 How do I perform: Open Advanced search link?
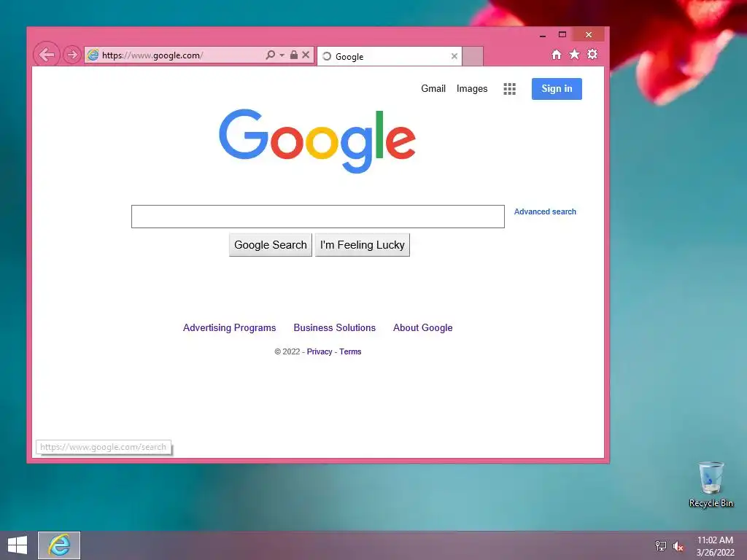pyautogui.click(x=545, y=211)
